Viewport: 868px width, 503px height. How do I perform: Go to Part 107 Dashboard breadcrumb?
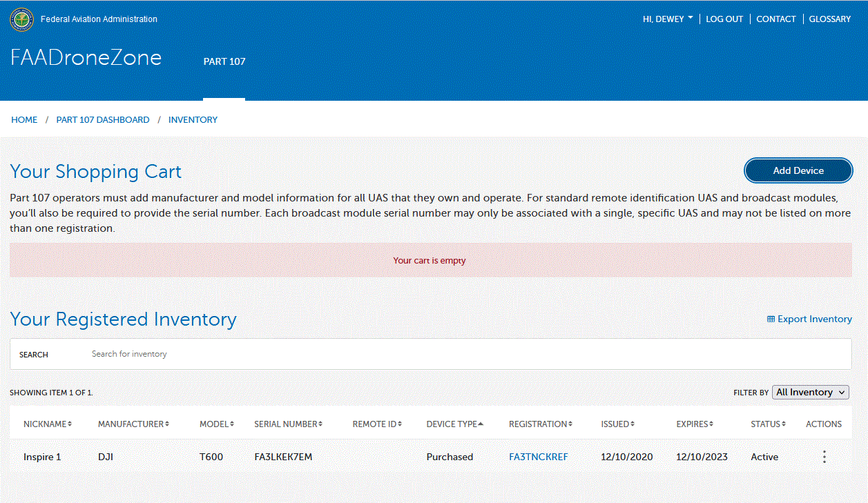(103, 120)
